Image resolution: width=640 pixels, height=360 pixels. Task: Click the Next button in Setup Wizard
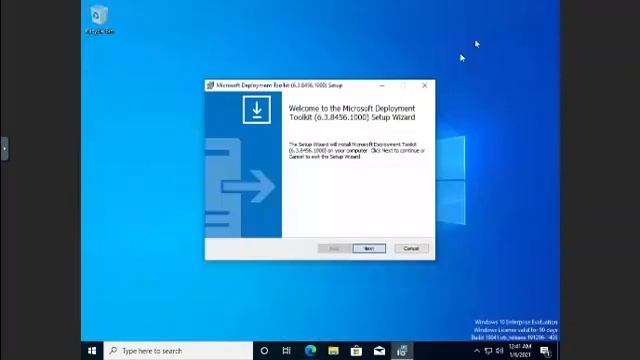click(369, 249)
